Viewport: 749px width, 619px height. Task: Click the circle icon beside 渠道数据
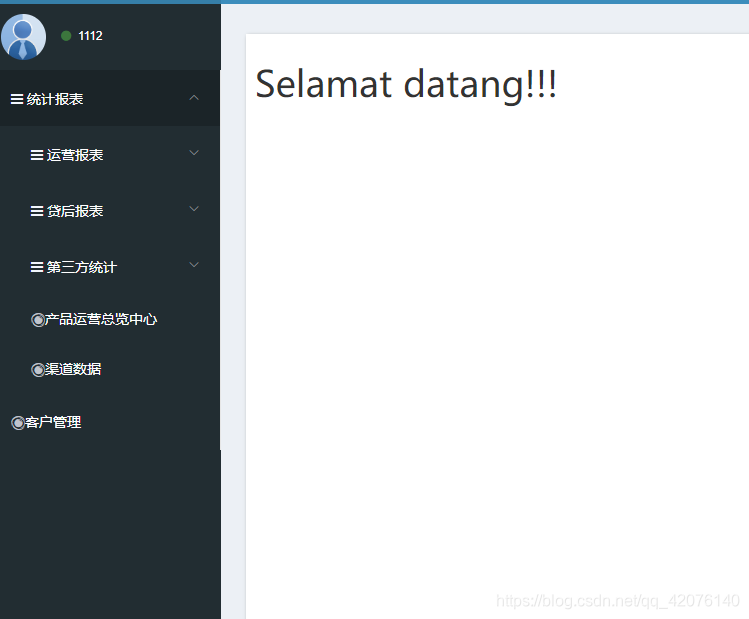click(x=38, y=370)
